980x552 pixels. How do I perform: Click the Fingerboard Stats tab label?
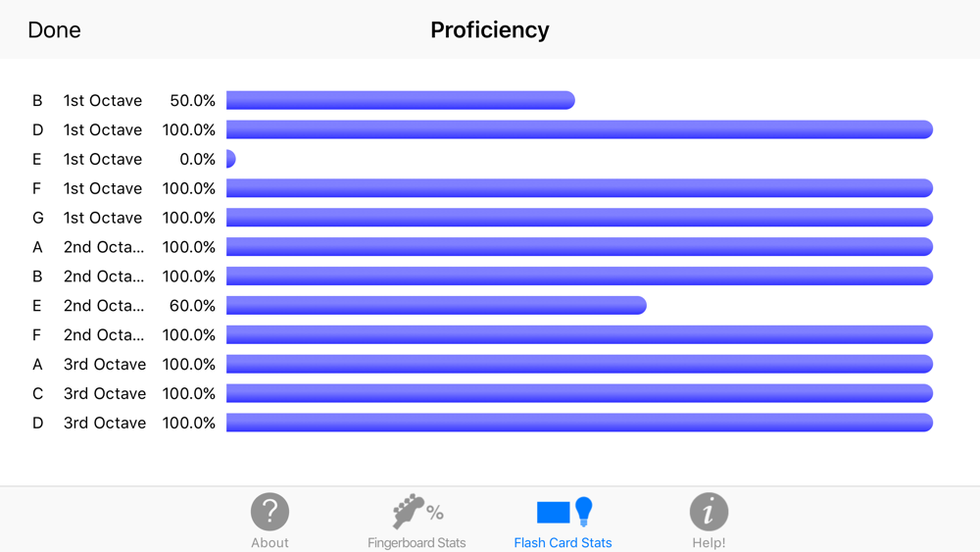[416, 542]
